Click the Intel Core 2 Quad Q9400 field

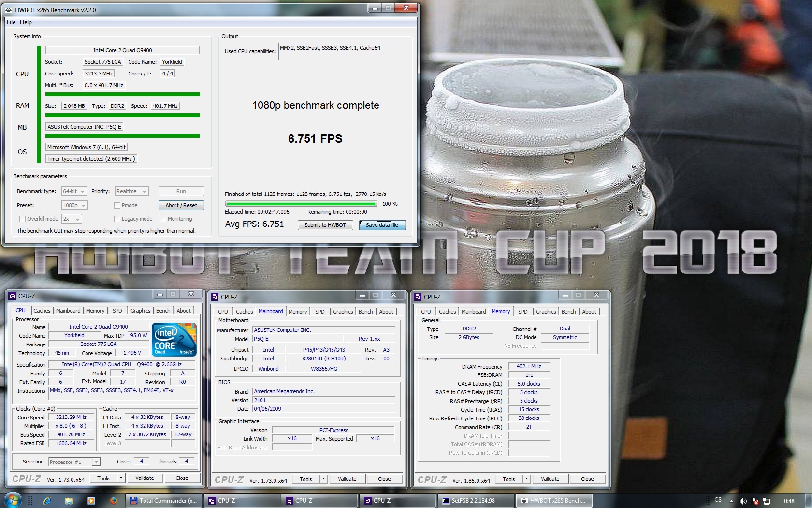coord(122,50)
